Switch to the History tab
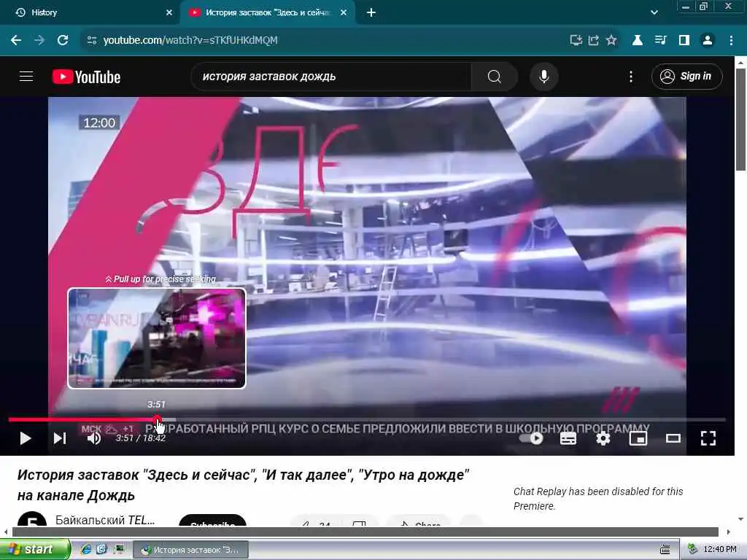 [90, 13]
